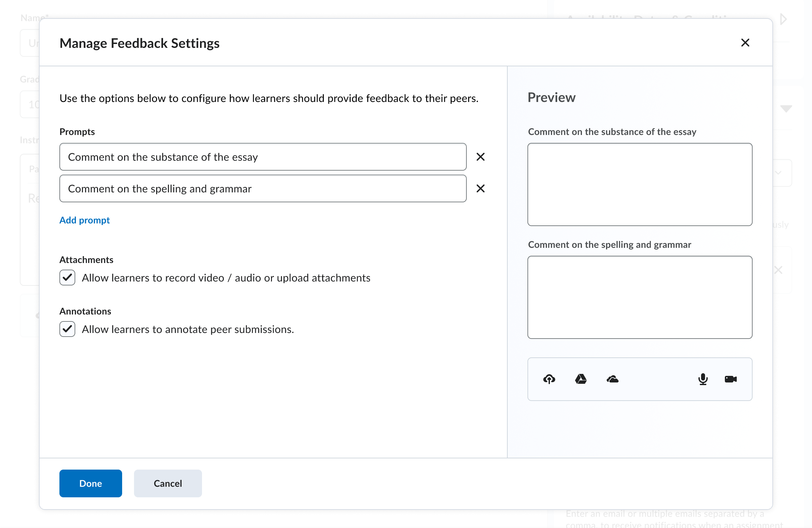812x528 pixels.
Task: Expand the background panel's triangle arrow at top right
Action: click(x=784, y=19)
